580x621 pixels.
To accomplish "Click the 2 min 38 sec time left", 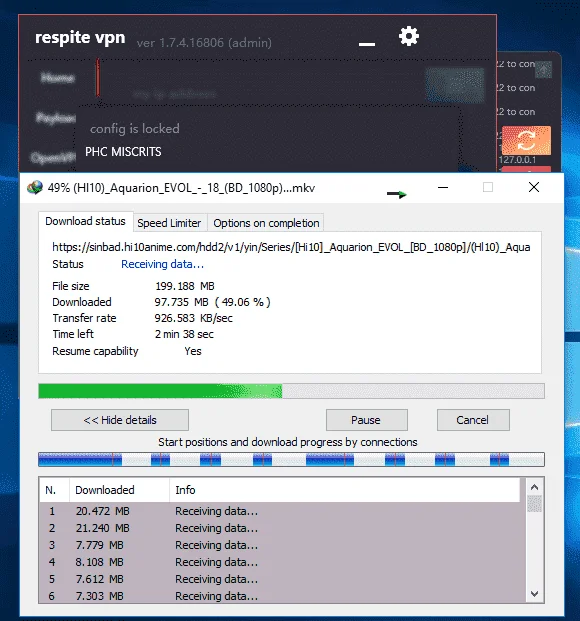I will [x=184, y=334].
